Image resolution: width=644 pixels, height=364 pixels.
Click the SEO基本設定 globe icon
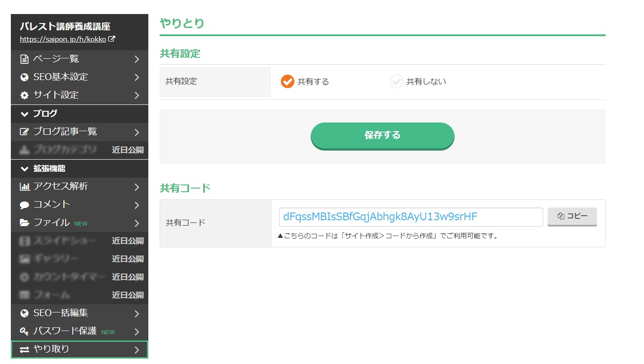pos(24,77)
